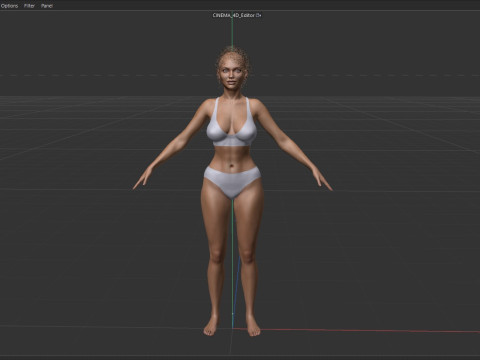Click the camera icon beside CINEMA_4D_Editor
The width and height of the screenshot is (480, 360).
pos(259,15)
